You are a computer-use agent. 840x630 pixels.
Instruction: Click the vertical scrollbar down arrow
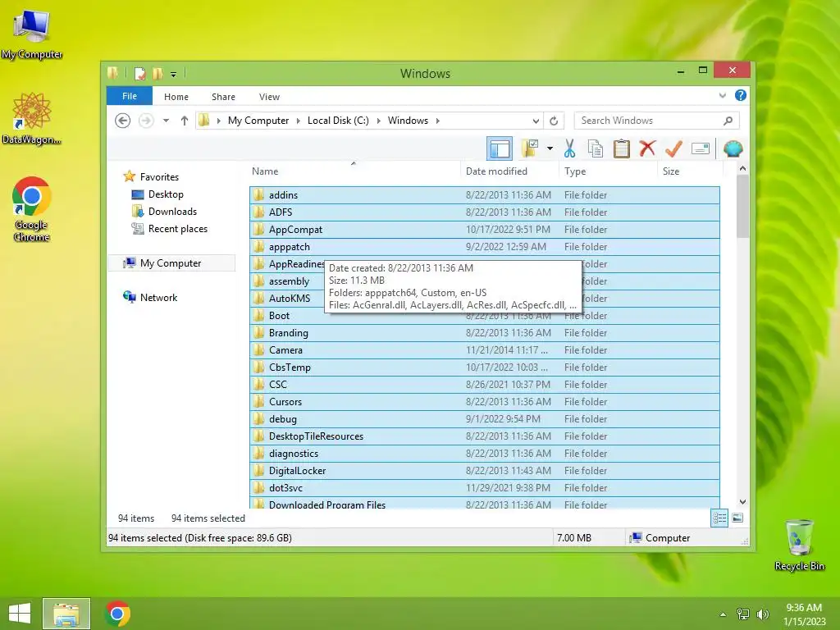[x=742, y=502]
